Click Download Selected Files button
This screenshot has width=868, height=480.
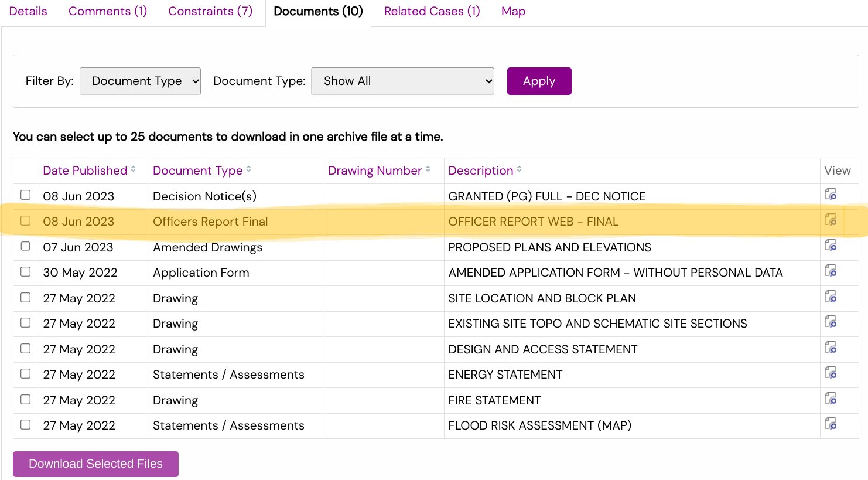[x=95, y=464]
